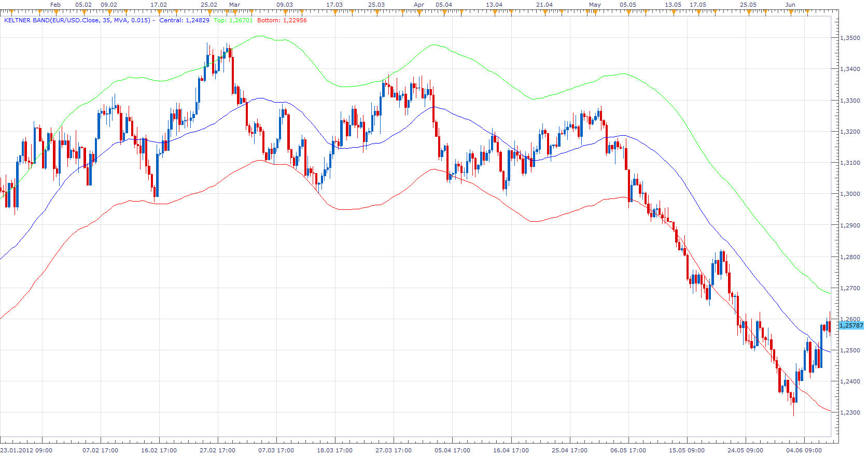Click the 24.05 09:00 date label
This screenshot has height=456, width=868.
pyautogui.click(x=746, y=450)
